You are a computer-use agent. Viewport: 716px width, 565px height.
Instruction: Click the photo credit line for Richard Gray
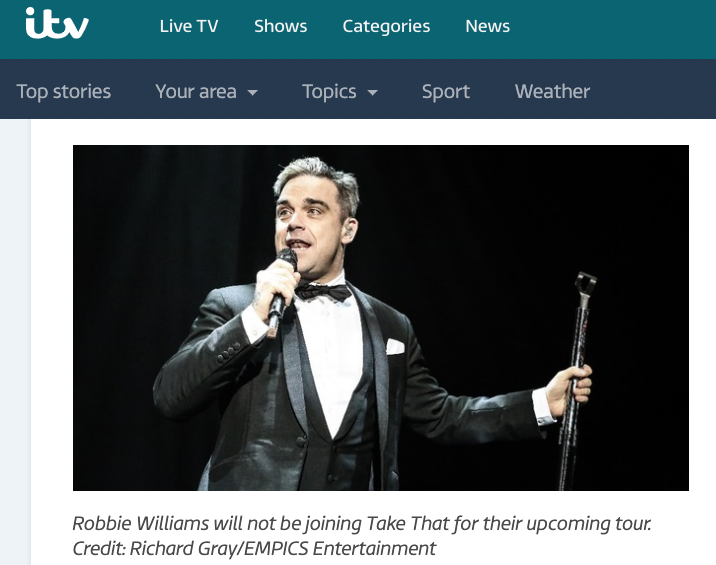coord(254,548)
